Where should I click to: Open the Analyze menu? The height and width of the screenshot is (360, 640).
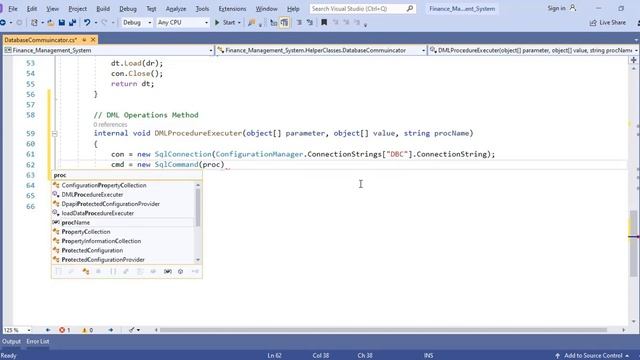click(176, 8)
